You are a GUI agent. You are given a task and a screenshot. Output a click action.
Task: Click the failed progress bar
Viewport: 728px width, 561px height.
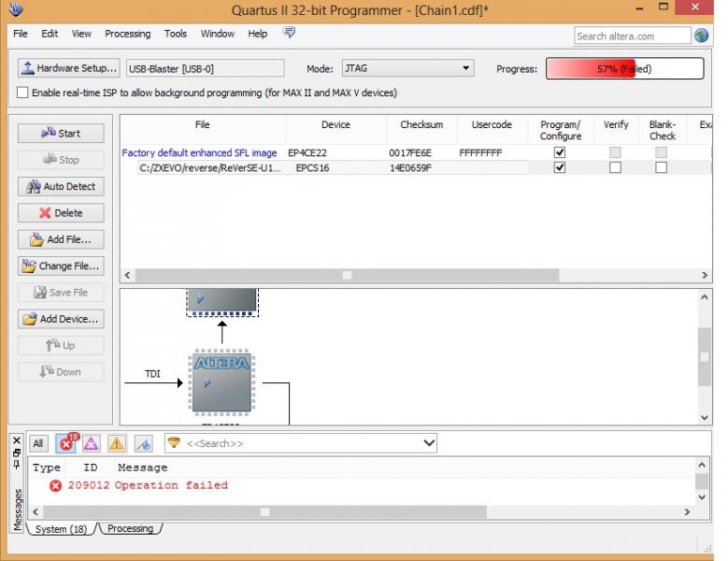coord(624,69)
